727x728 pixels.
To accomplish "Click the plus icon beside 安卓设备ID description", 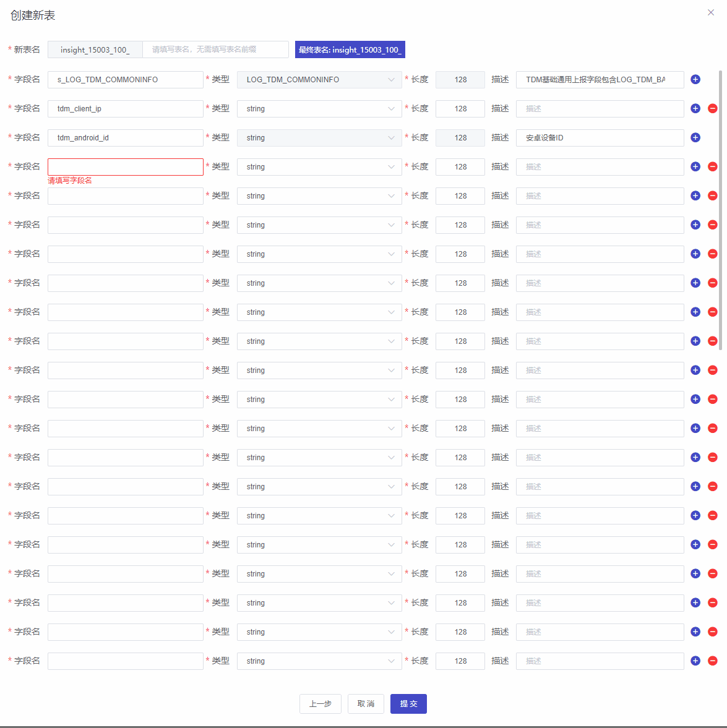I will 695,138.
